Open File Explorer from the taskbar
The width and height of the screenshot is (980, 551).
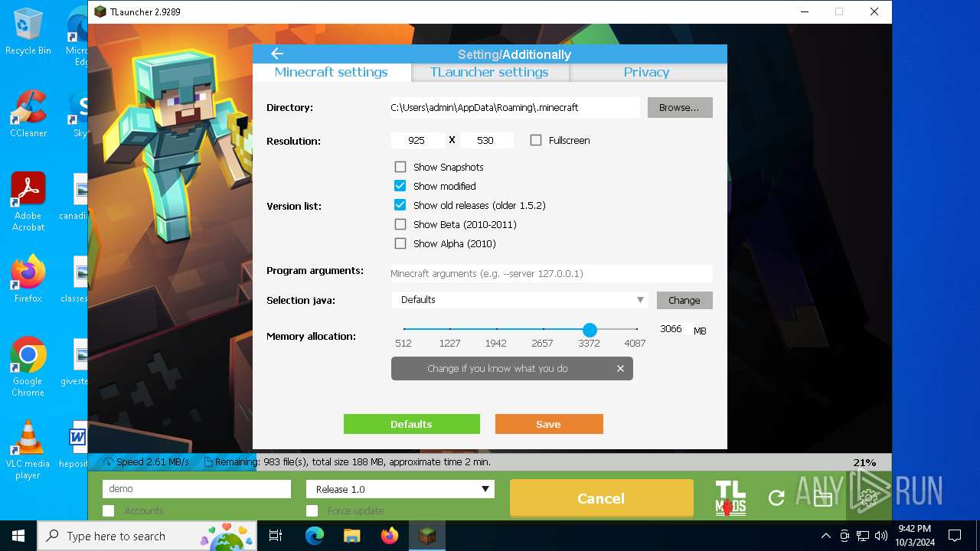tap(352, 536)
